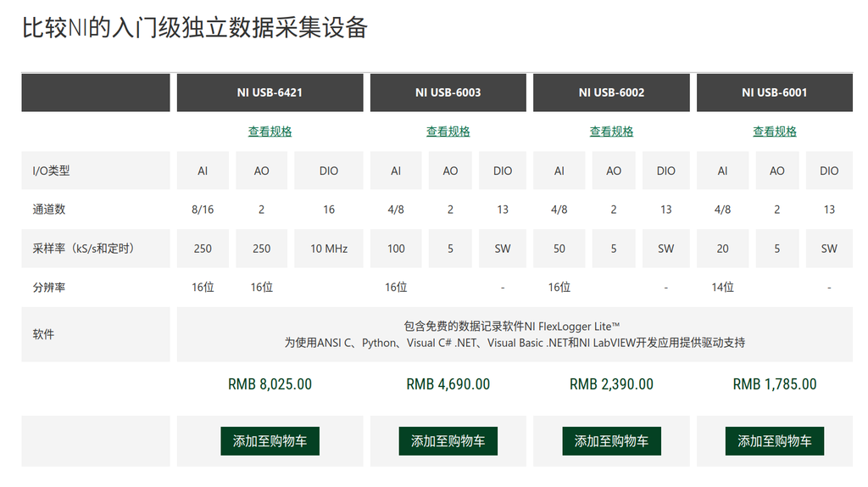The width and height of the screenshot is (868, 487).
Task: Click the 采样率（kS/s和定时） row label
Action: (84, 249)
